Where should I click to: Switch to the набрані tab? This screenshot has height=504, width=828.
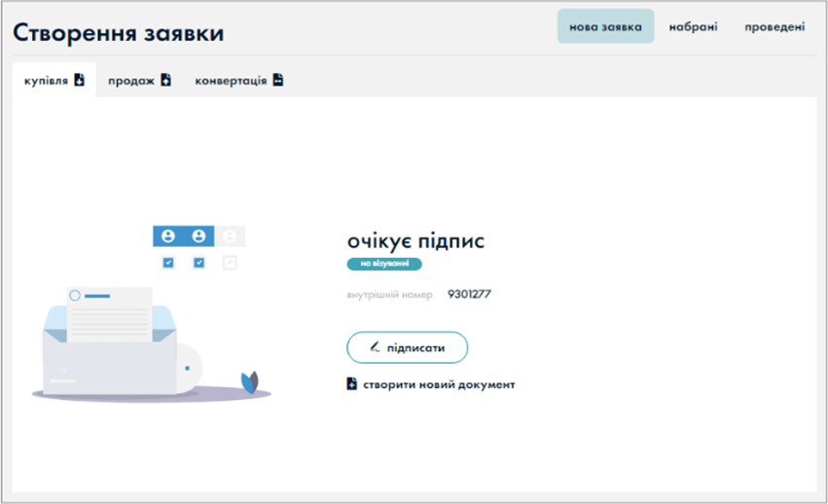click(x=693, y=26)
